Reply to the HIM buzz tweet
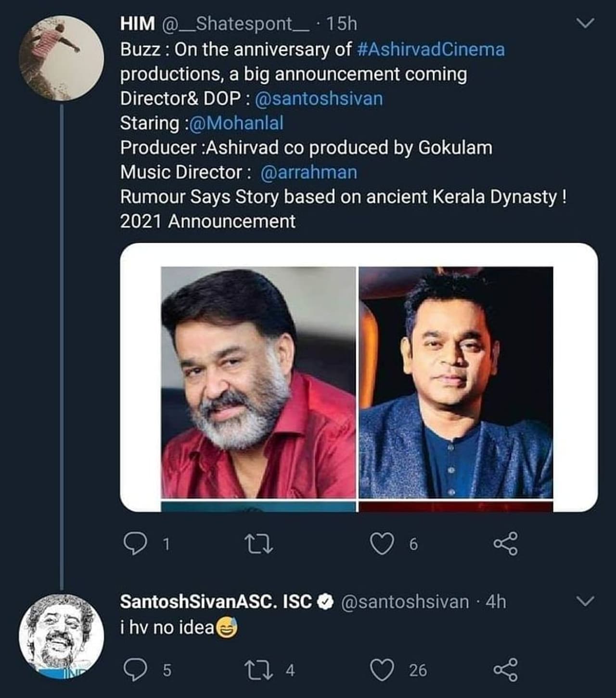The width and height of the screenshot is (616, 698). point(135,544)
